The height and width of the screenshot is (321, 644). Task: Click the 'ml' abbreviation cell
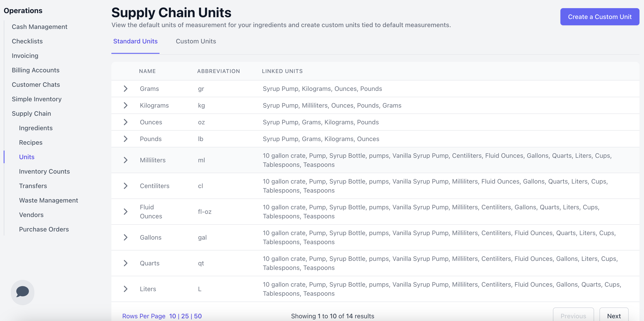tap(202, 160)
